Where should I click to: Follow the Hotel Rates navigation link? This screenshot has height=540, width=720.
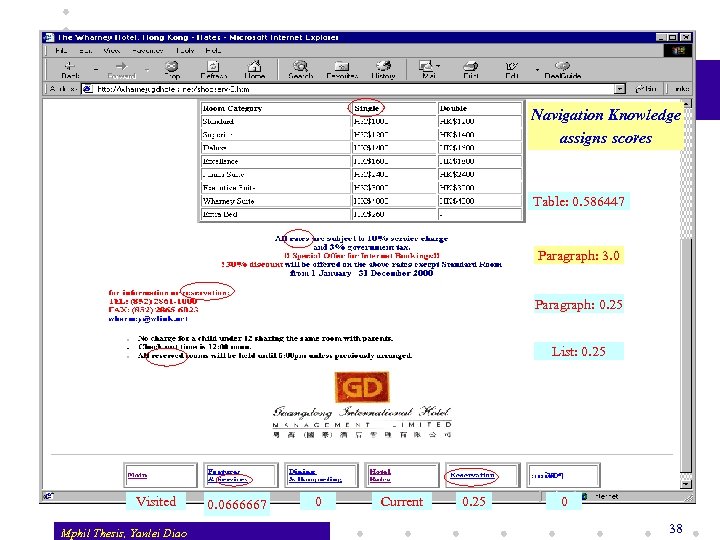[x=380, y=475]
